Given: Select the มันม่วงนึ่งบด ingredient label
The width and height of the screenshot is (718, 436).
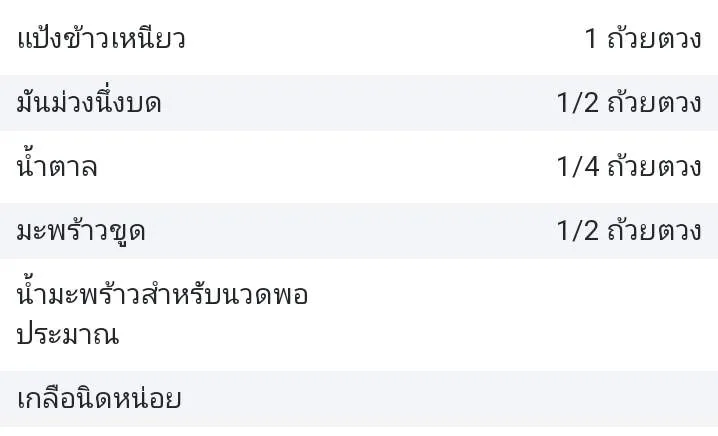Looking at the screenshot, I should point(89,103).
